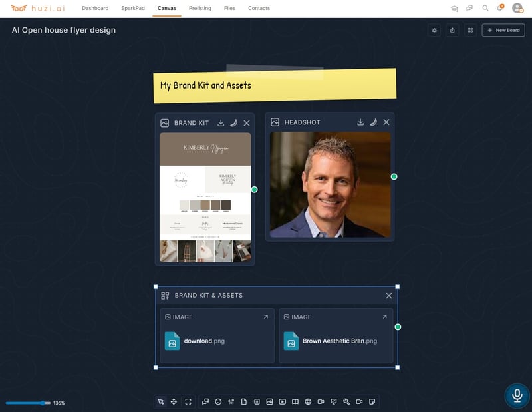This screenshot has height=412, width=532.
Task: Select the pointer tool in bottom toolbar
Action: [160, 401]
